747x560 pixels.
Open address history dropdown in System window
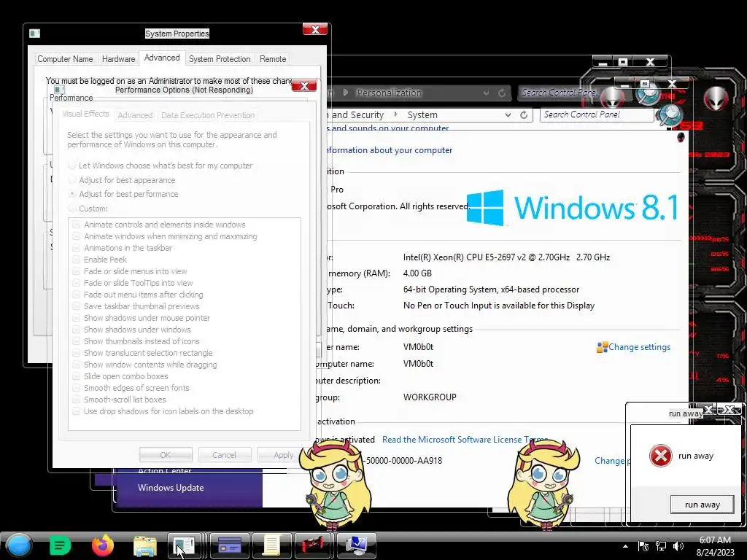(x=508, y=114)
